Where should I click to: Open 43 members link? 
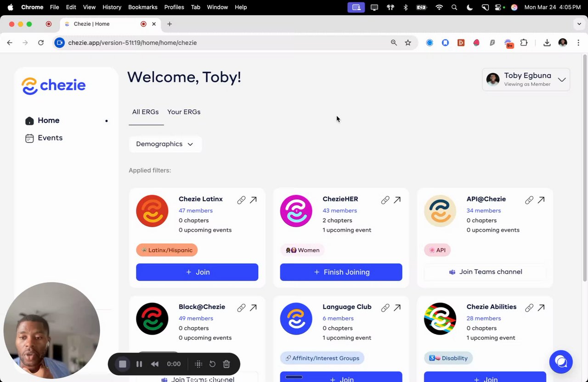coord(340,211)
